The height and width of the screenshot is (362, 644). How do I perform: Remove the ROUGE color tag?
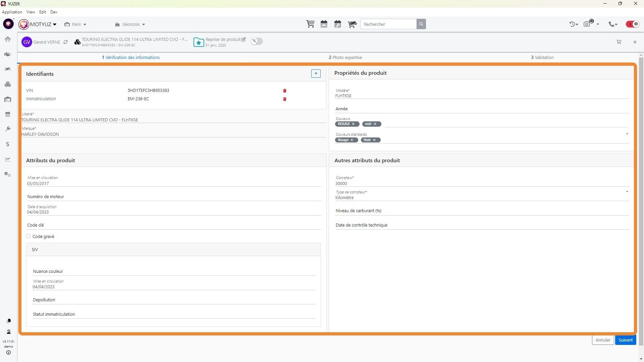(353, 124)
